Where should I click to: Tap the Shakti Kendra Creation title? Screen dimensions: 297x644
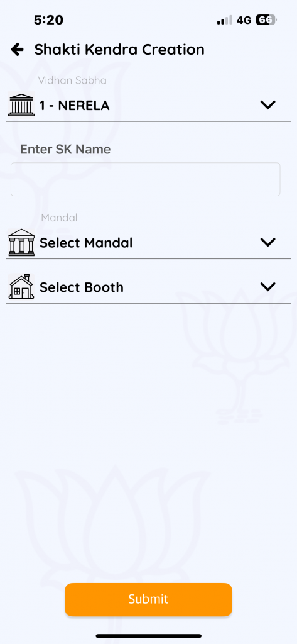119,50
